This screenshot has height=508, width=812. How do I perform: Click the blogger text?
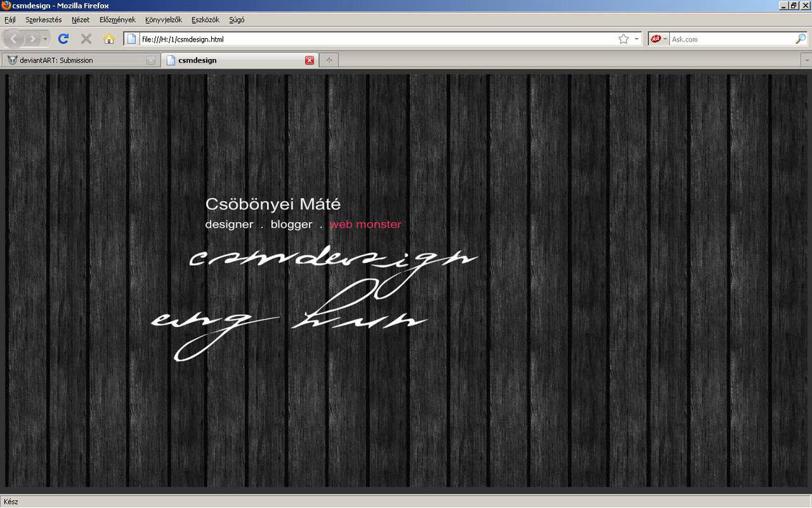point(291,224)
